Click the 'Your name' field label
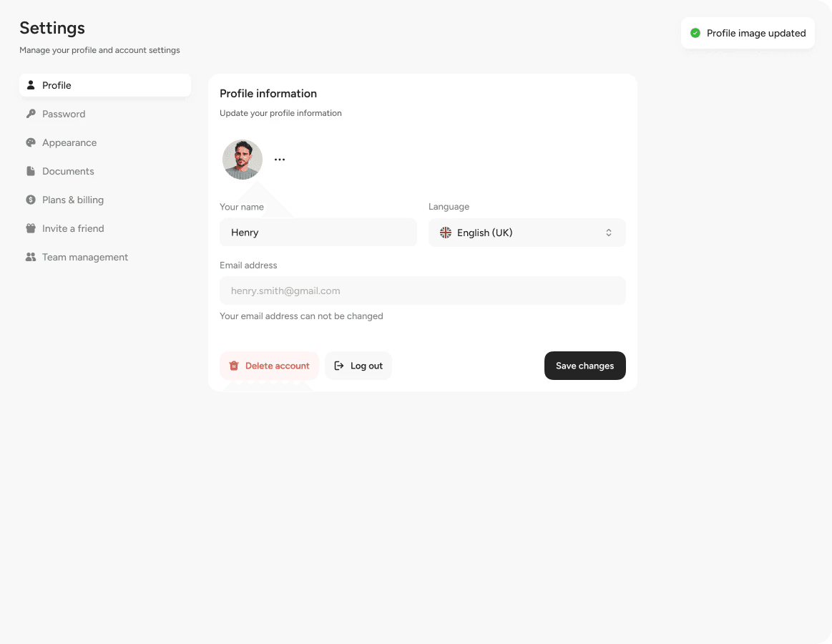The image size is (832, 644). click(x=241, y=207)
